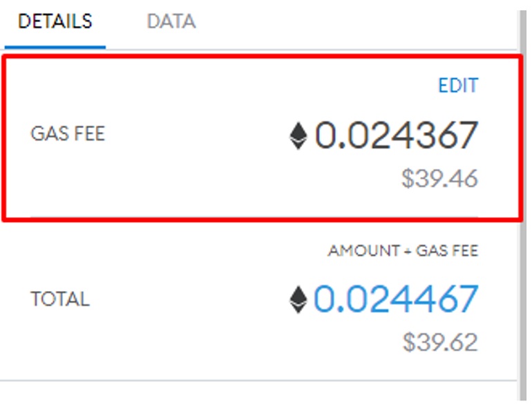
Task: Click the blue underline beneath DETAILS
Action: (55, 47)
